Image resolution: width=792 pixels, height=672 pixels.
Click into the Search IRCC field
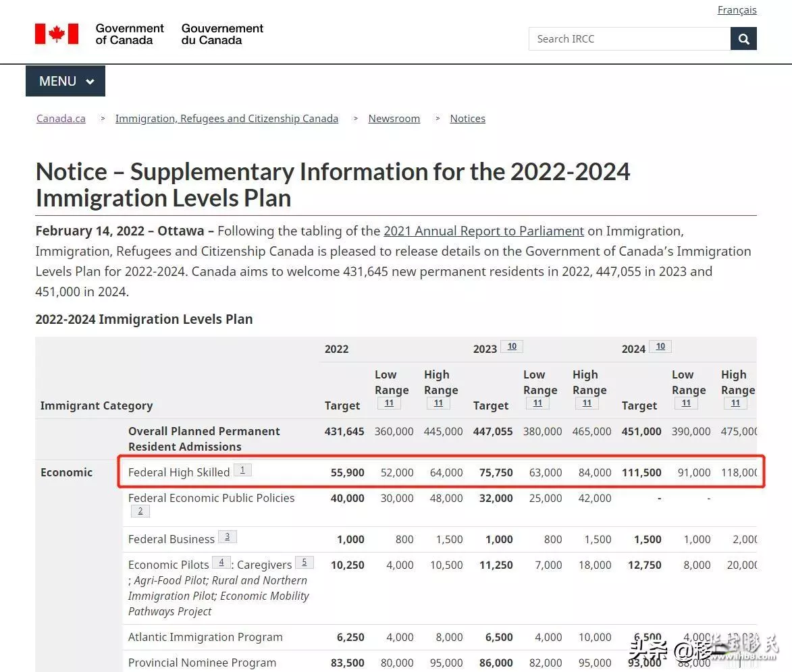pos(629,39)
